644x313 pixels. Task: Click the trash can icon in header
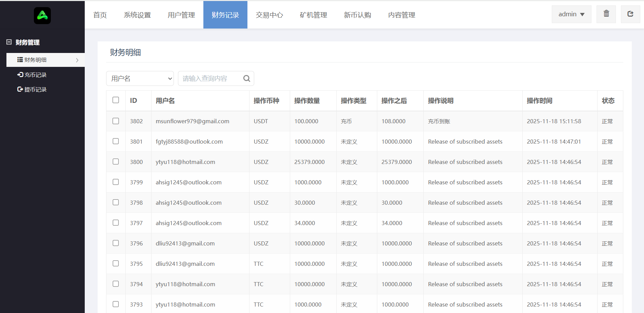606,14
